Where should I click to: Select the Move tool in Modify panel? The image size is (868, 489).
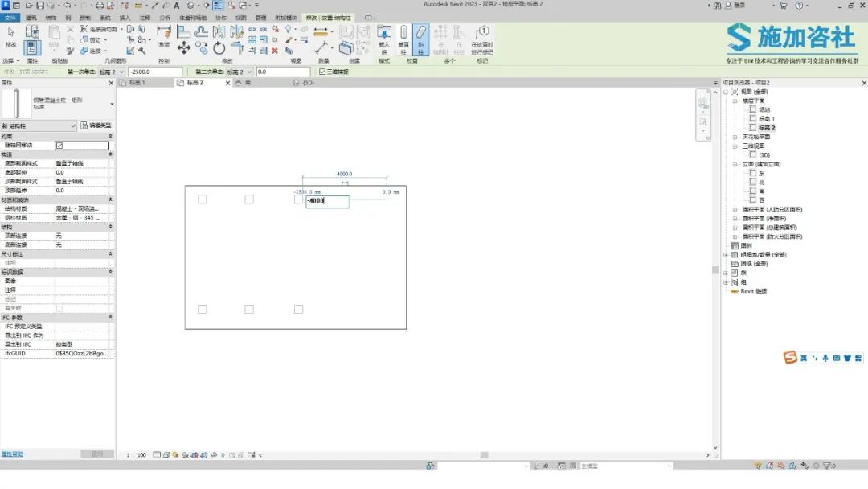point(184,48)
